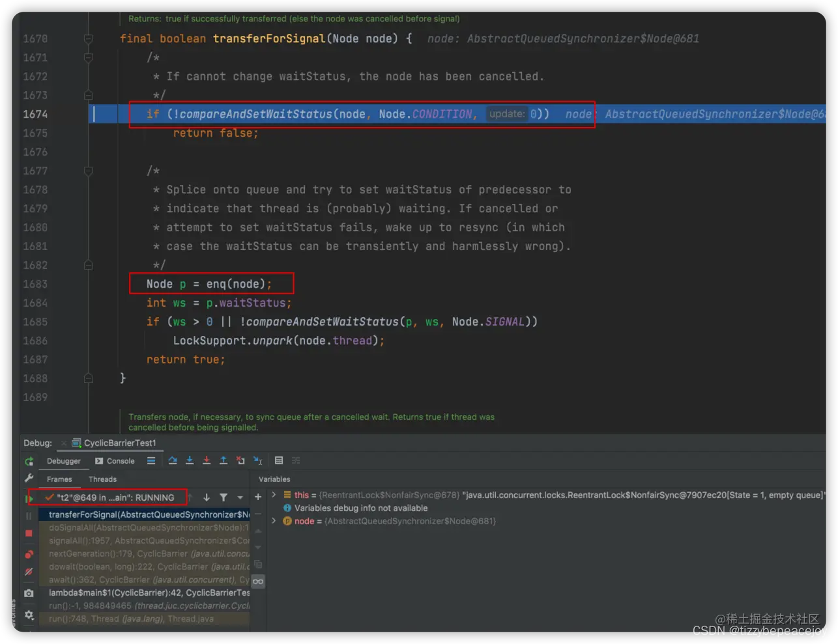Screen dimensions: 838x644
Task: Pause the running program
Action: pyautogui.click(x=29, y=516)
